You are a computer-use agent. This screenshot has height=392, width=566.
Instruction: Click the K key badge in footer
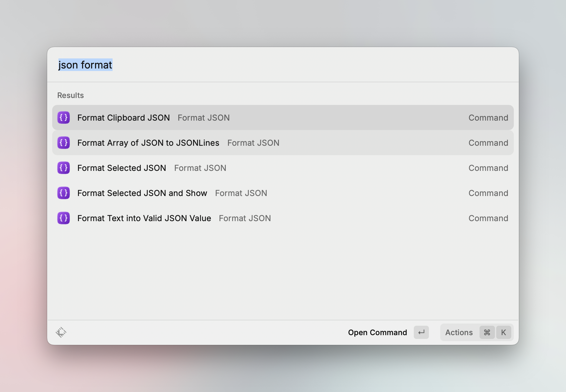[503, 332]
